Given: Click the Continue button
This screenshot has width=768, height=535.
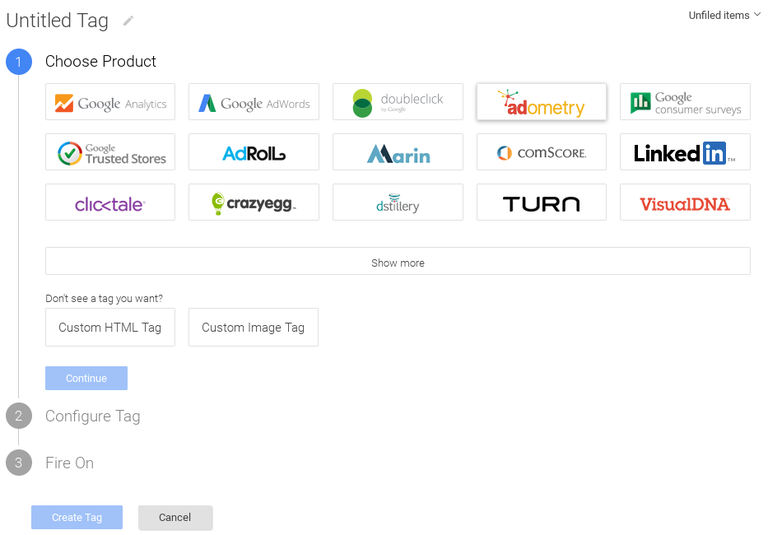Looking at the screenshot, I should pos(86,378).
